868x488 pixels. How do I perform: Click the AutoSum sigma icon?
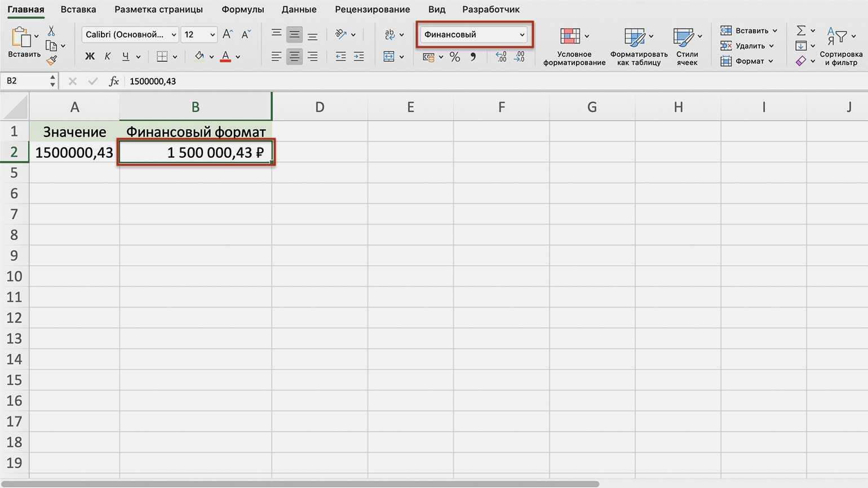coord(801,30)
